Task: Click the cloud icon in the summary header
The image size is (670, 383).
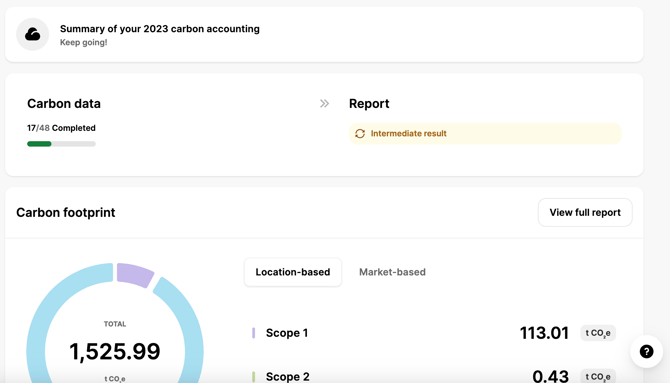Action: tap(32, 34)
